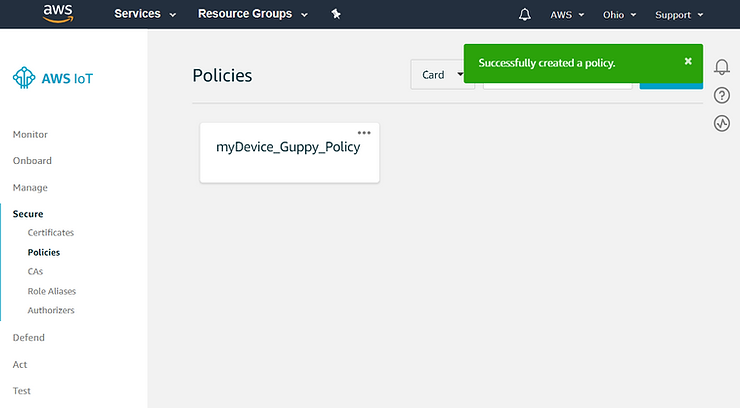The height and width of the screenshot is (408, 740).
Task: Open the AWS account dropdown
Action: (567, 15)
